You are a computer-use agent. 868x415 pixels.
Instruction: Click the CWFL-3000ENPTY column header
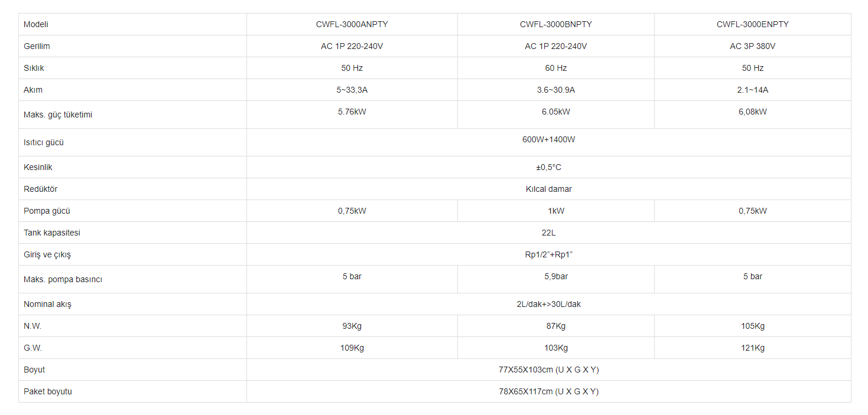coord(752,24)
